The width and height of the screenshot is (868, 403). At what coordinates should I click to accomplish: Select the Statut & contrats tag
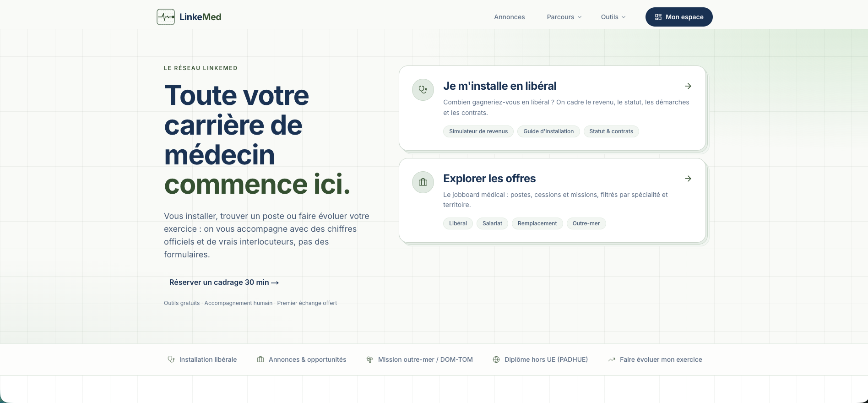(611, 131)
